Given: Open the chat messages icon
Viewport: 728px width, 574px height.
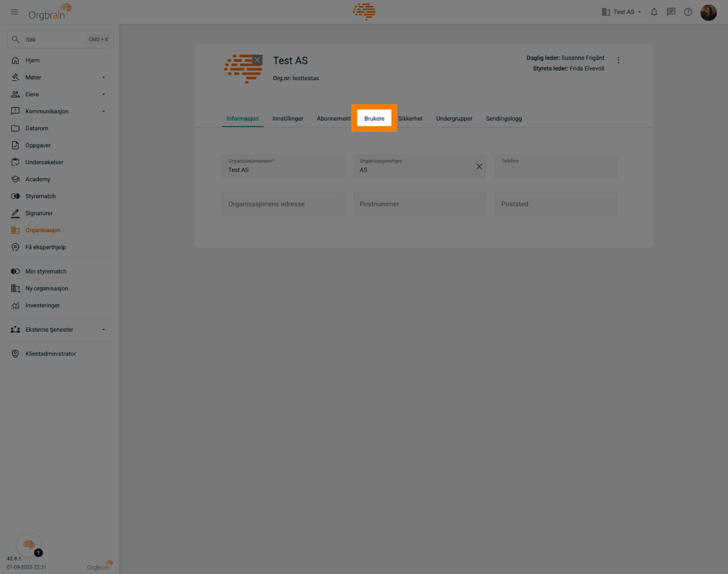Looking at the screenshot, I should click(671, 12).
